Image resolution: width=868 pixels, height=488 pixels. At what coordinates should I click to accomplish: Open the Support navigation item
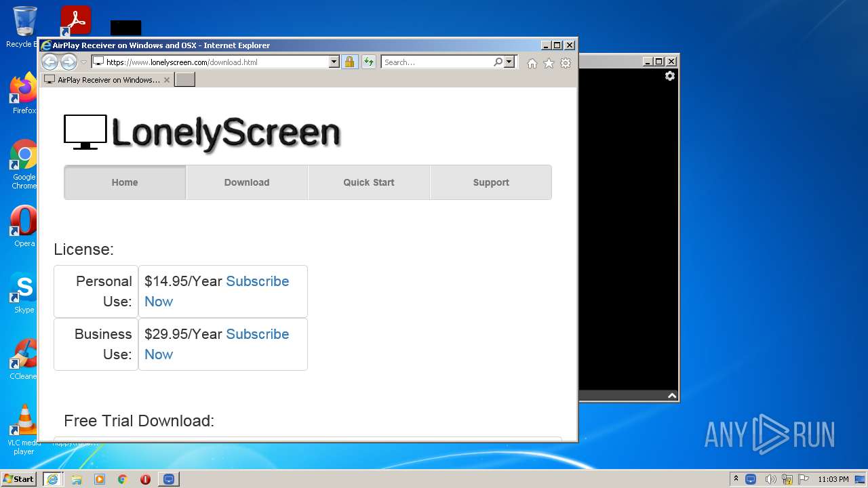click(491, 182)
